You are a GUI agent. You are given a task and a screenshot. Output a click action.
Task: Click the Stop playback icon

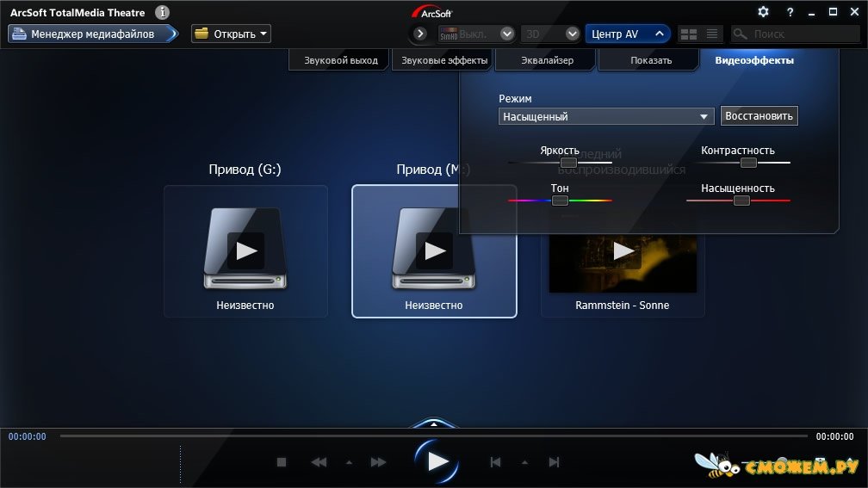click(281, 462)
